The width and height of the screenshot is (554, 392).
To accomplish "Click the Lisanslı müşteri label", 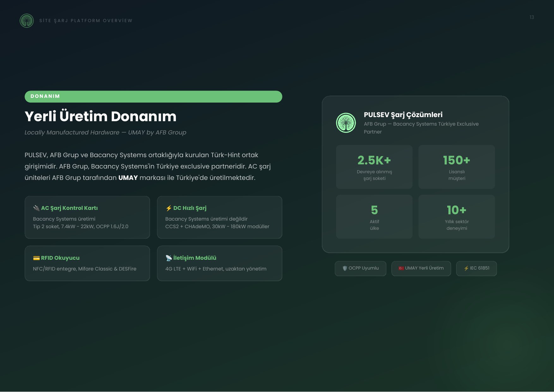I will point(457,175).
